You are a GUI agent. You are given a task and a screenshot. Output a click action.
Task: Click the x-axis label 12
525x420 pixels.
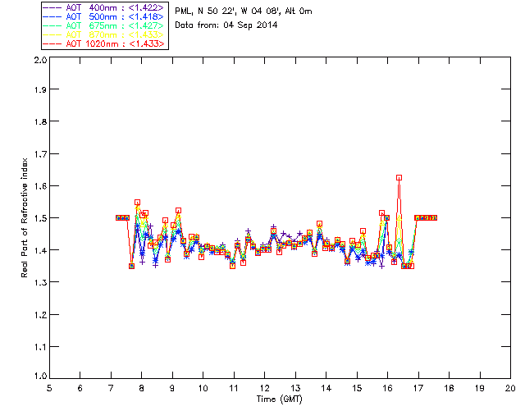[x=264, y=388]
